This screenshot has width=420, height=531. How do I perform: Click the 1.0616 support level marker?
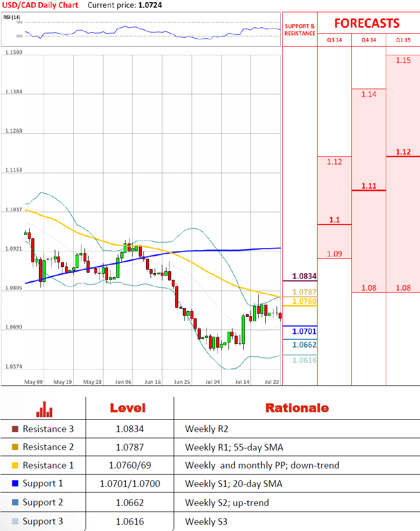coord(304,360)
